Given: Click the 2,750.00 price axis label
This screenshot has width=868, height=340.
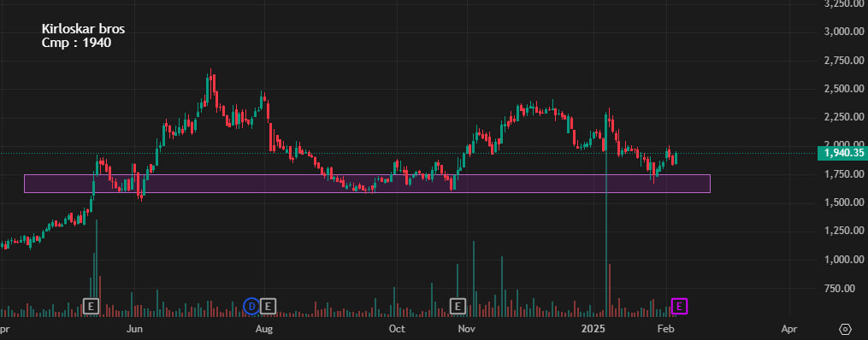Looking at the screenshot, I should click(845, 61).
